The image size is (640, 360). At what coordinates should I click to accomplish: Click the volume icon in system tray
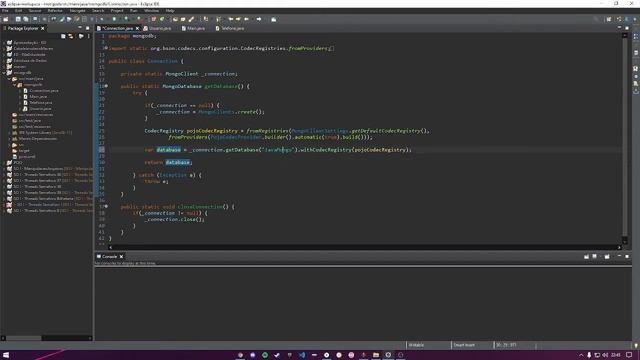[x=605, y=355]
